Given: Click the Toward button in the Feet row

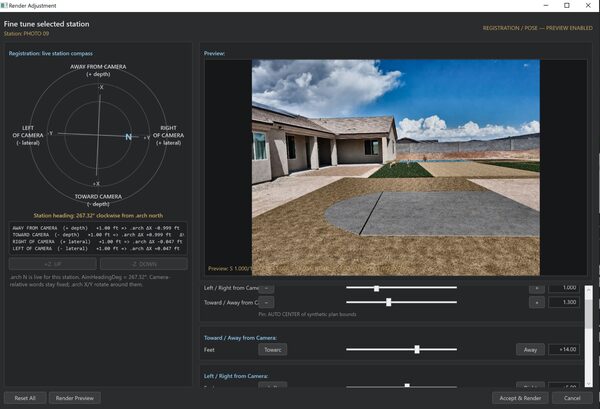Looking at the screenshot, I should click(273, 350).
